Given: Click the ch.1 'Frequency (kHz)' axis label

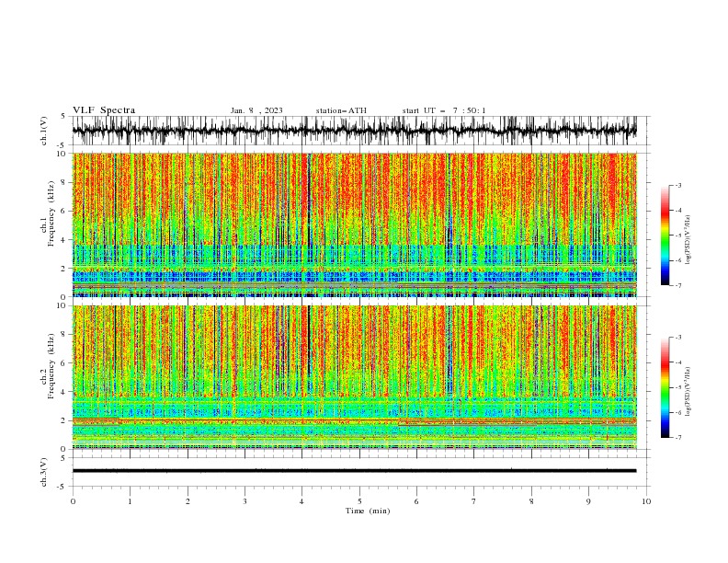Looking at the screenshot, I should tap(51, 213).
